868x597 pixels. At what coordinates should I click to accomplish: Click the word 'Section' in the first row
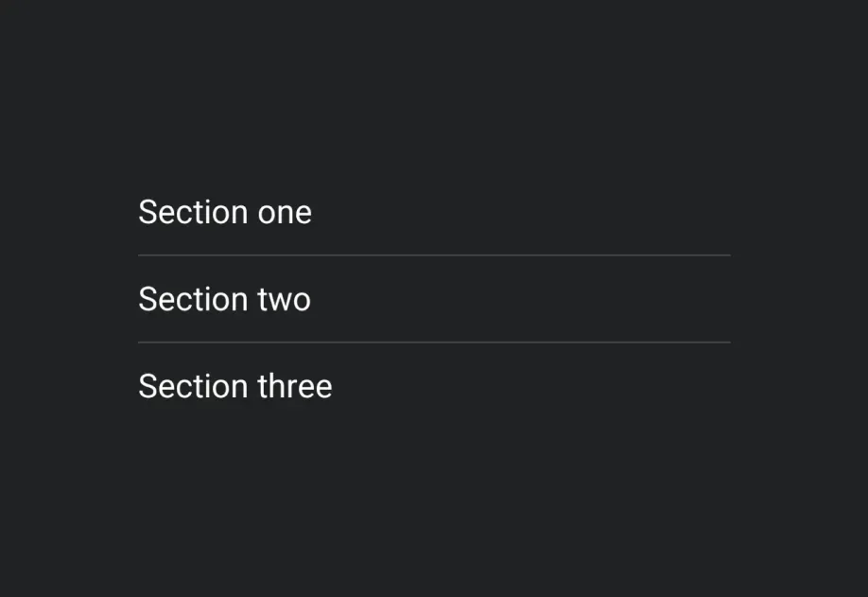coord(193,212)
